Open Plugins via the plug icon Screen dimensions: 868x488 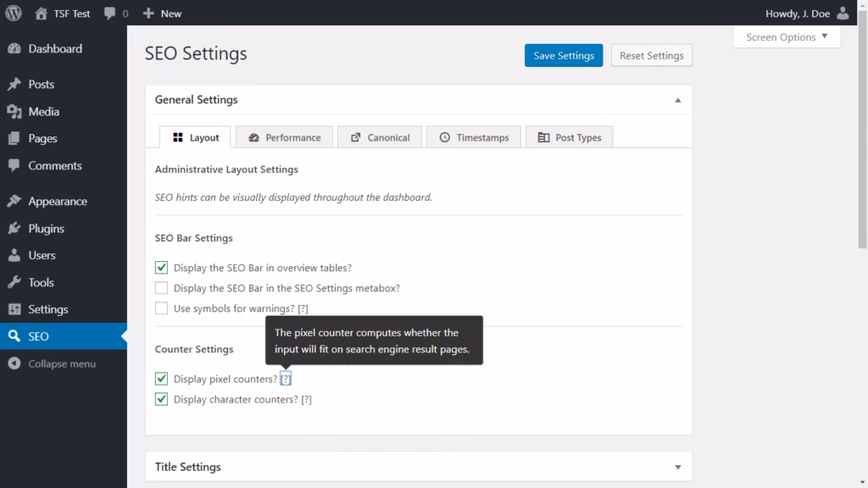click(18, 228)
